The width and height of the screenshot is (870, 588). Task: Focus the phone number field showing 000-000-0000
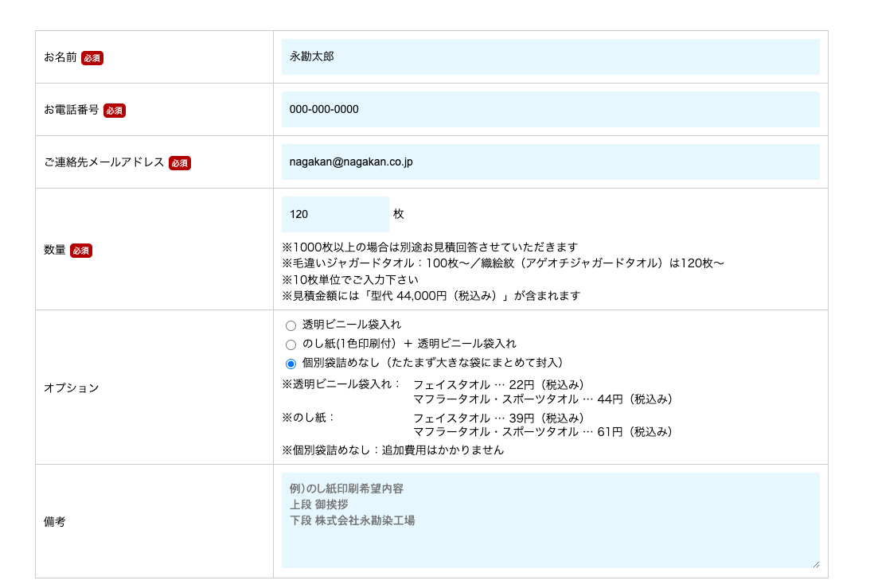[549, 110]
